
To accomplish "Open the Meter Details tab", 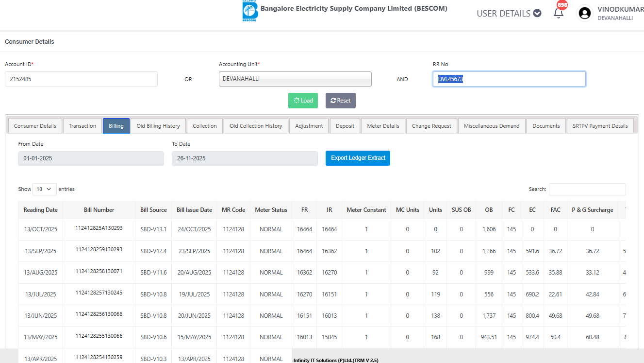I will 383,126.
